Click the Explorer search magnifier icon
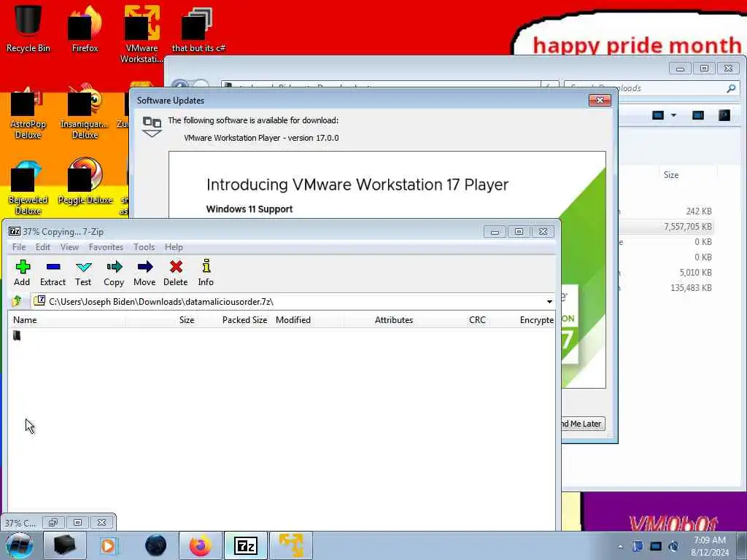The width and height of the screenshot is (747, 560). [x=731, y=88]
